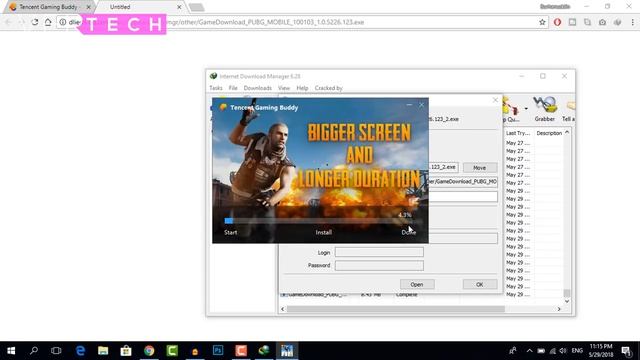640x360 pixels.
Task: Click the battery icon in system tray
Action: pyautogui.click(x=541, y=351)
